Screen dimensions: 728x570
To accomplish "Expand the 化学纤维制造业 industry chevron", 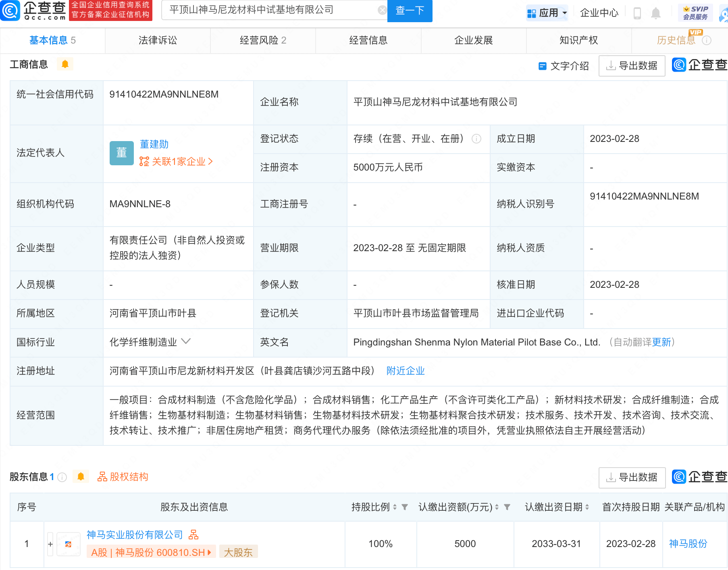I will (x=186, y=341).
